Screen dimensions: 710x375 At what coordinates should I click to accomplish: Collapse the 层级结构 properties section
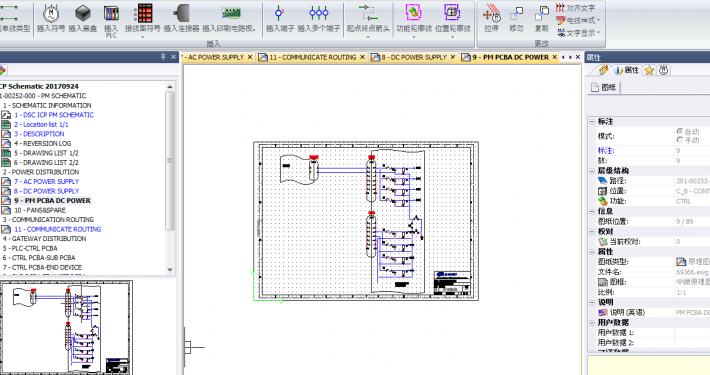coord(592,171)
